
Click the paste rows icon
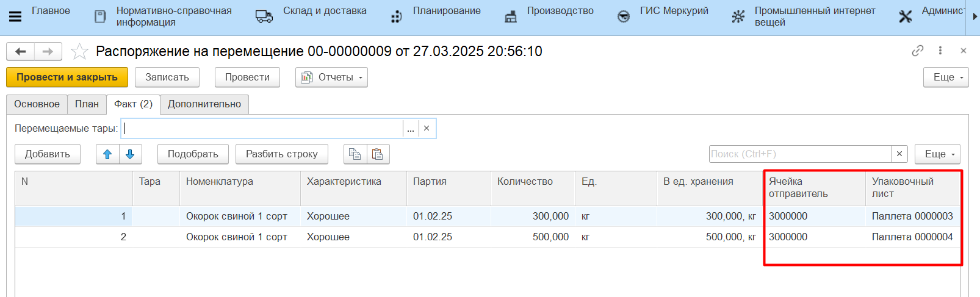click(378, 154)
